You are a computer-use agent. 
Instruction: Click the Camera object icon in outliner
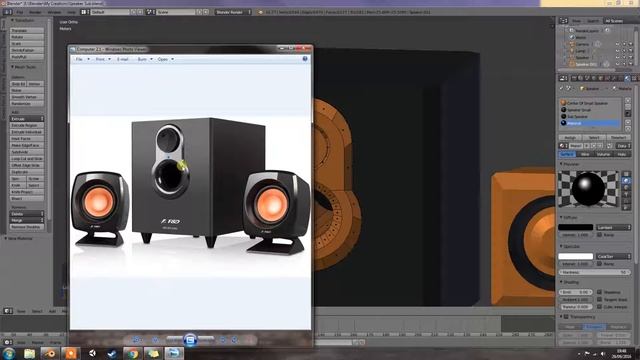click(x=572, y=44)
